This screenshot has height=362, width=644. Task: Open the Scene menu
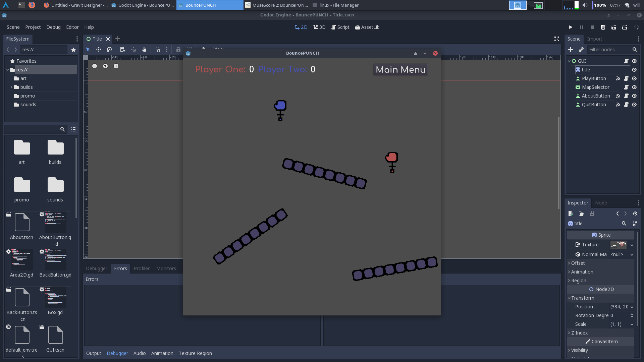click(13, 27)
